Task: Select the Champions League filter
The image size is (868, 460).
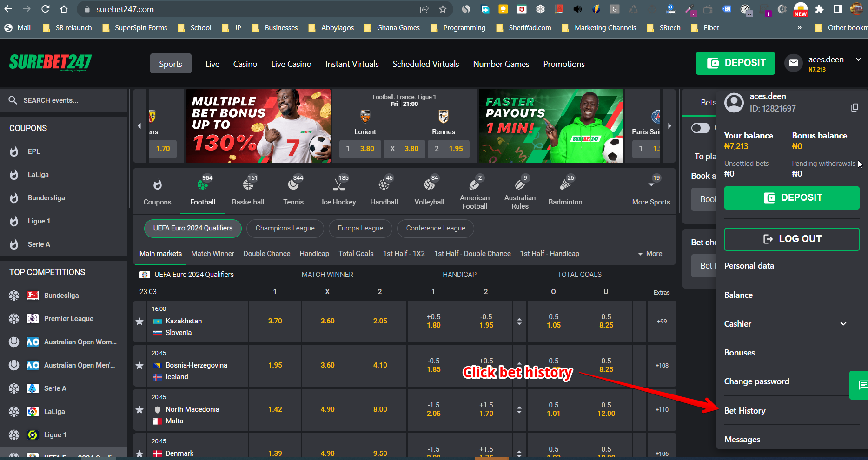Action: point(285,228)
